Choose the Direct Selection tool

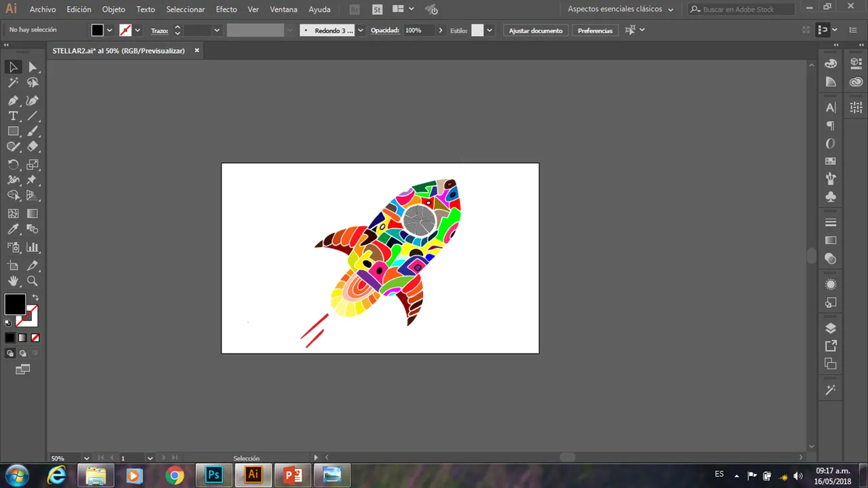point(33,67)
